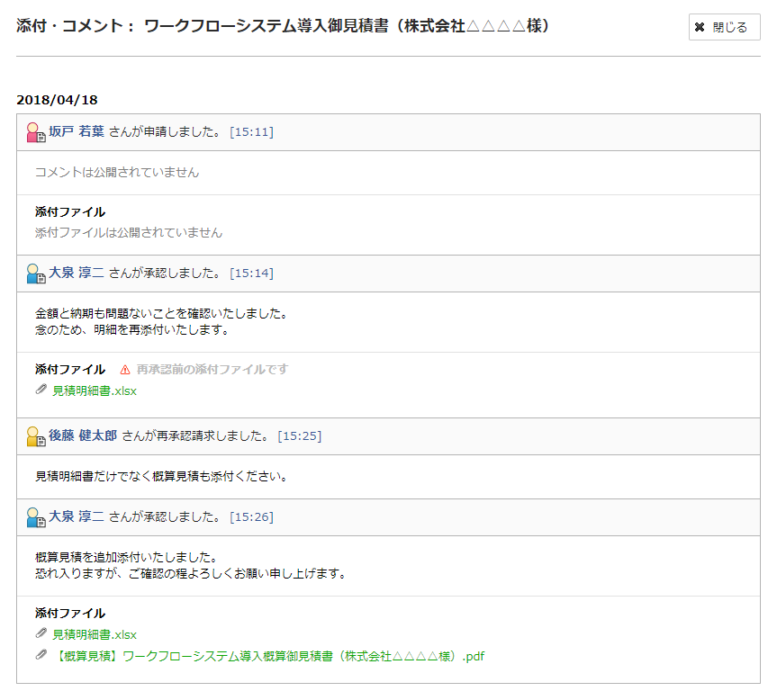Click the [15:14] timestamp
The height and width of the screenshot is (700, 777).
[252, 274]
